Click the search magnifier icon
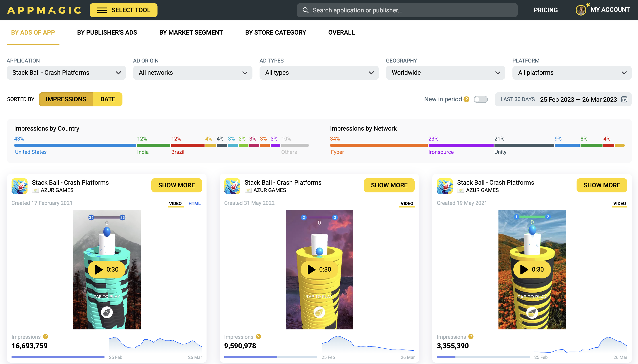The width and height of the screenshot is (638, 364). click(305, 10)
